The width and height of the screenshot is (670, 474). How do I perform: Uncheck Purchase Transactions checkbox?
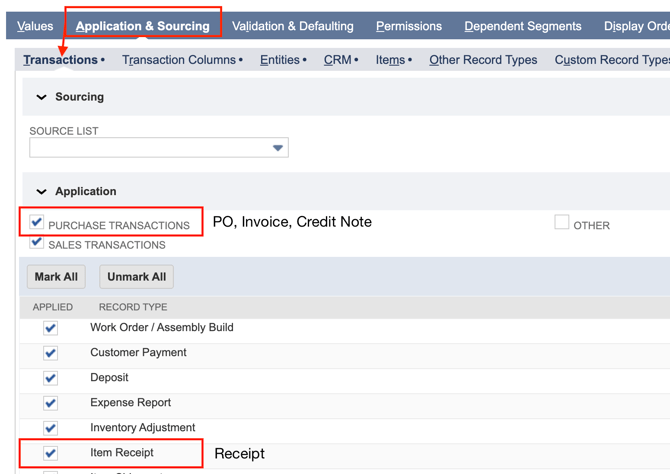point(37,222)
